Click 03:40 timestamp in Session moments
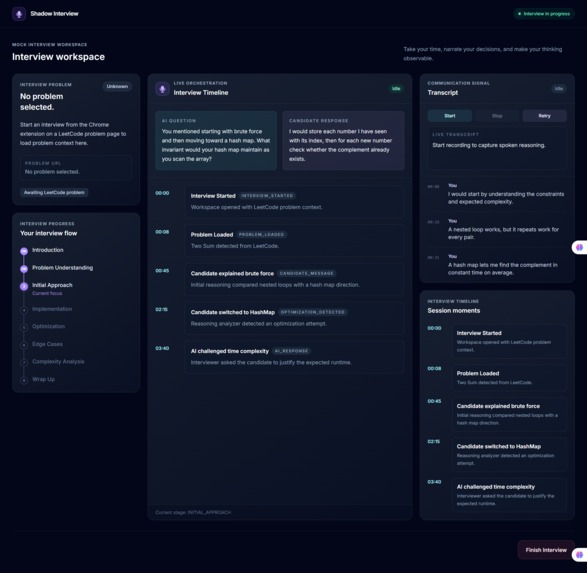 coord(434,482)
